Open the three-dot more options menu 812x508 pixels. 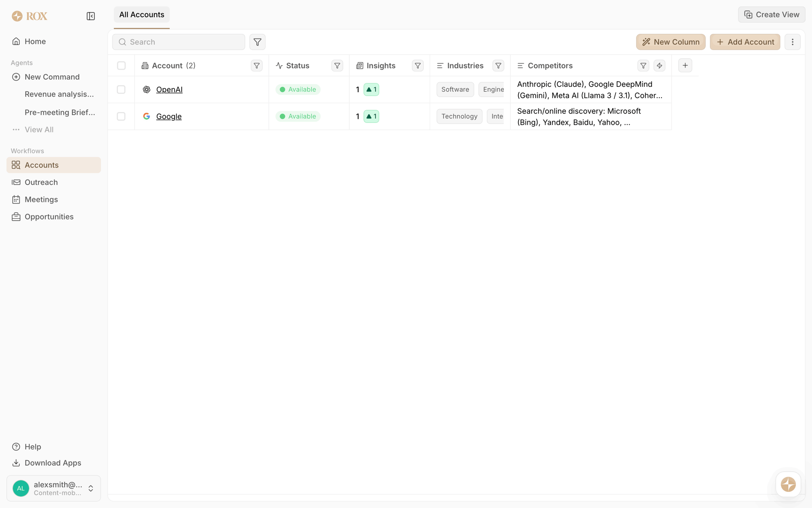pos(793,42)
